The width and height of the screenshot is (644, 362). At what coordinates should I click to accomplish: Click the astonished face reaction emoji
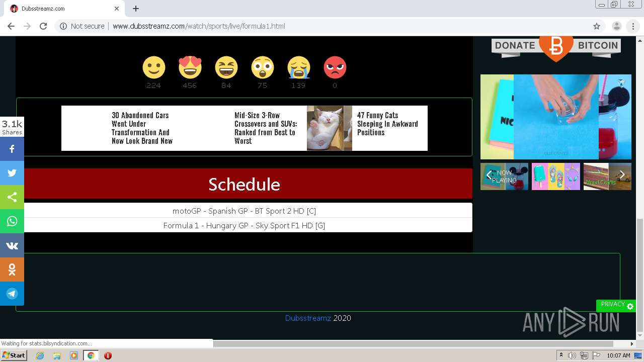262,67
